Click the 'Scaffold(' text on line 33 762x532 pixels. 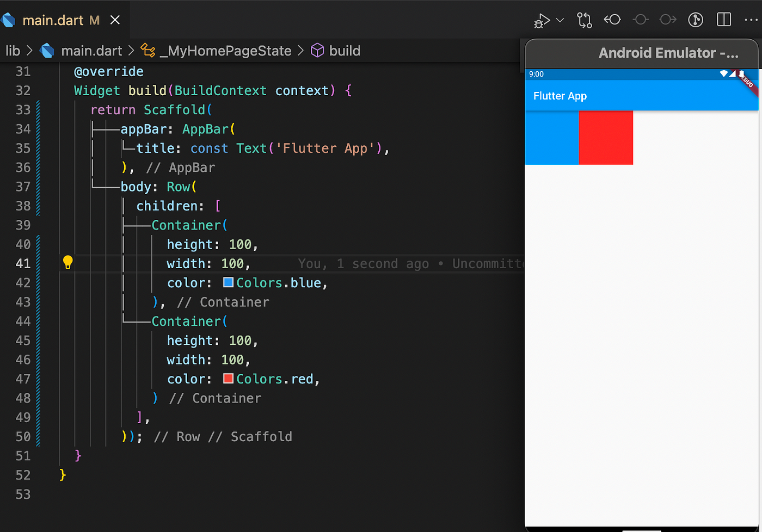pyautogui.click(x=178, y=110)
